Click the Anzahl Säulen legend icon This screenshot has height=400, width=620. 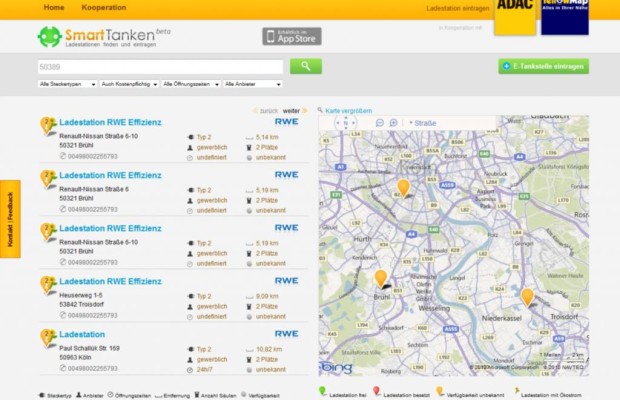point(197,395)
